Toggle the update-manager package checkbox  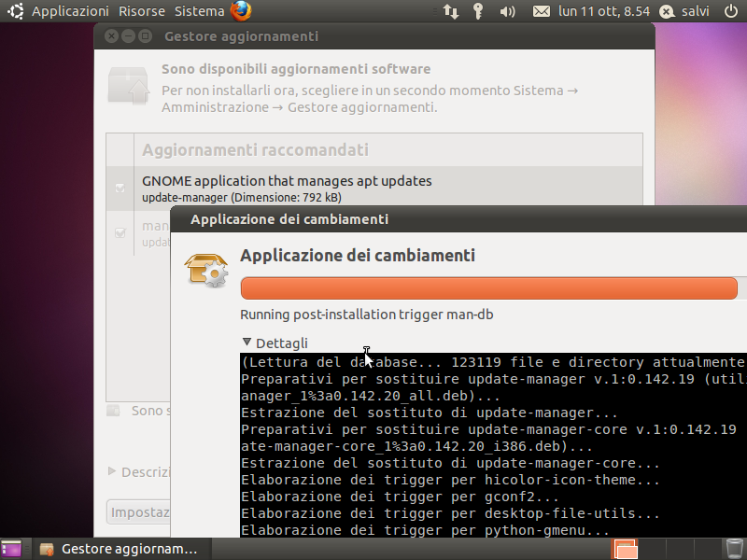(120, 189)
